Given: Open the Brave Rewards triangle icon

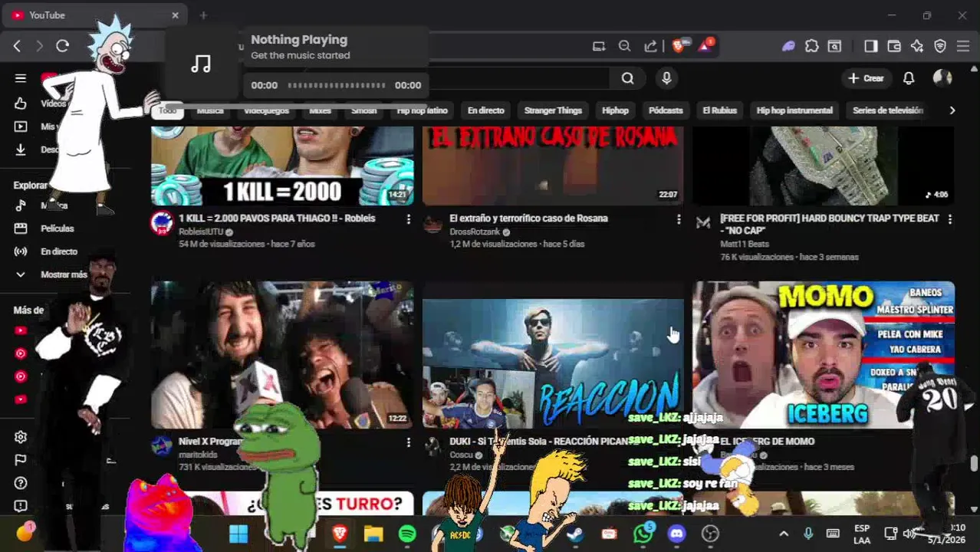Looking at the screenshot, I should tap(705, 46).
